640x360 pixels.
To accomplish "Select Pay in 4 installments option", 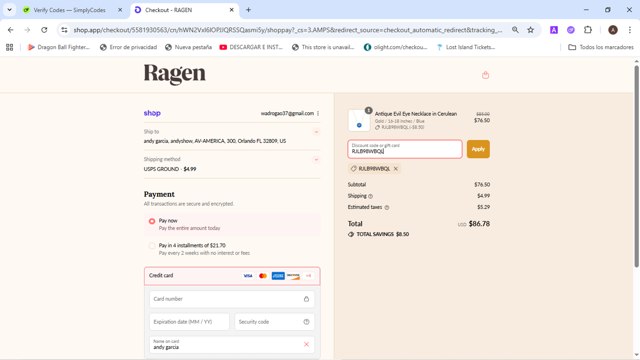I will (x=152, y=246).
